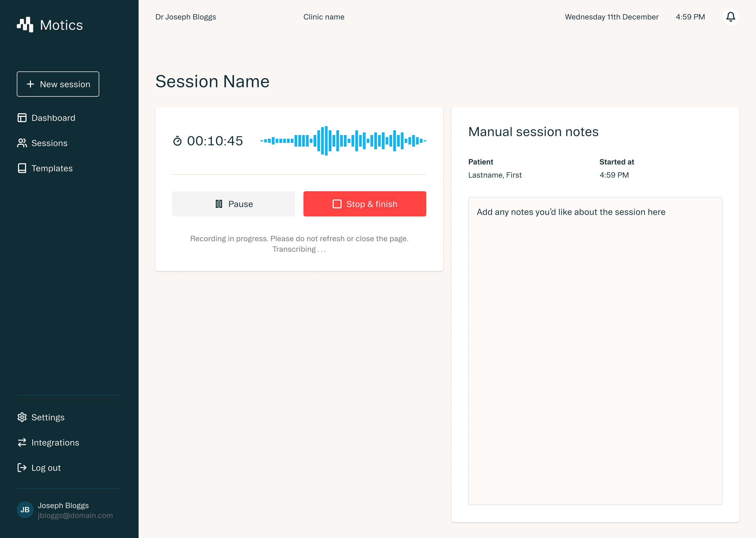The width and height of the screenshot is (756, 538).
Task: Open the Integrations page
Action: (x=55, y=443)
